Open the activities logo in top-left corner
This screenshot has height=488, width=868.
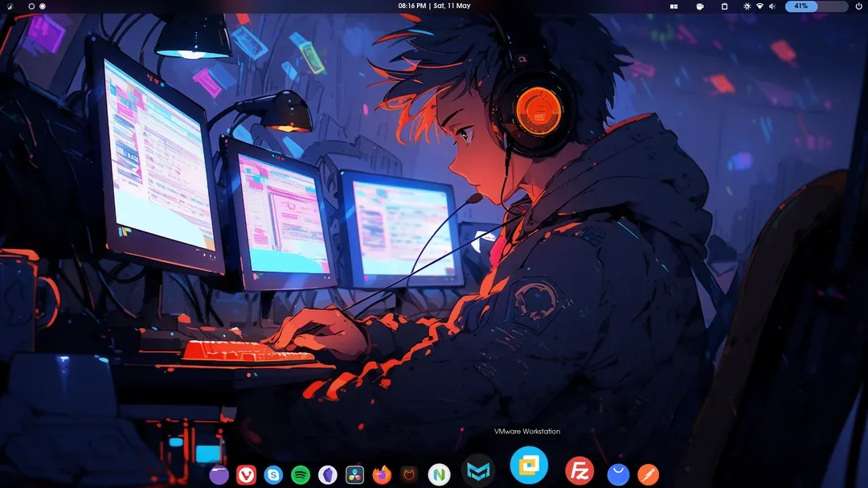10,6
